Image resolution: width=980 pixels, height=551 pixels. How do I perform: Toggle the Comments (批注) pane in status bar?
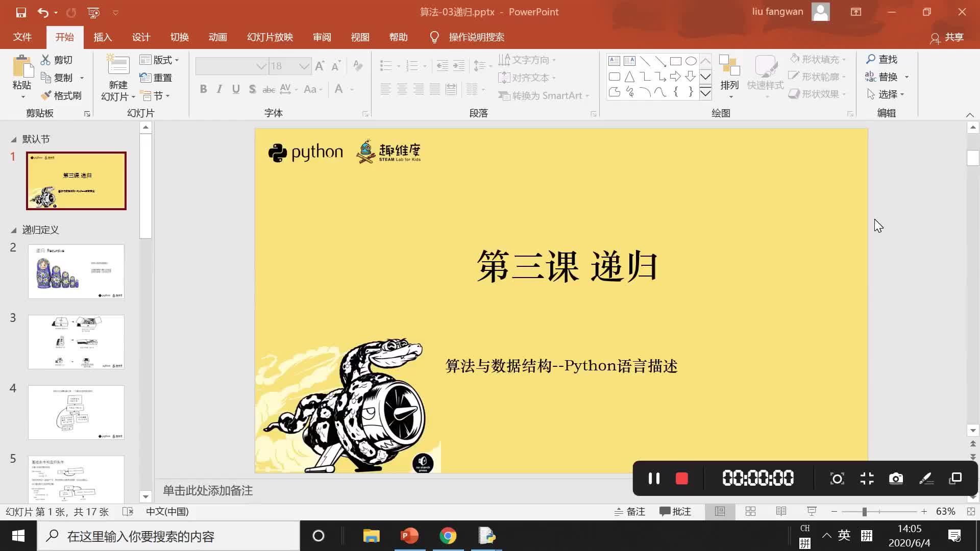[675, 511]
